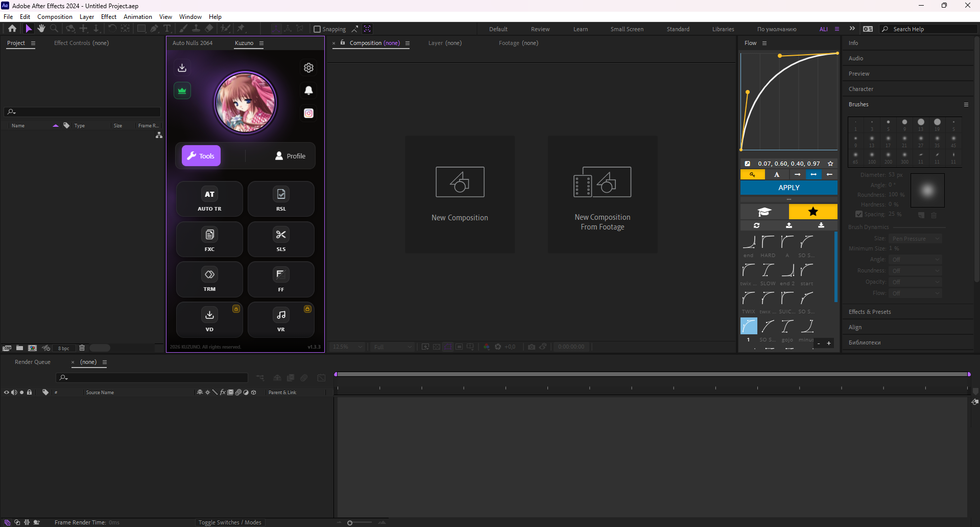
Task: Toggle the Flow yellow key mode button
Action: tap(752, 175)
